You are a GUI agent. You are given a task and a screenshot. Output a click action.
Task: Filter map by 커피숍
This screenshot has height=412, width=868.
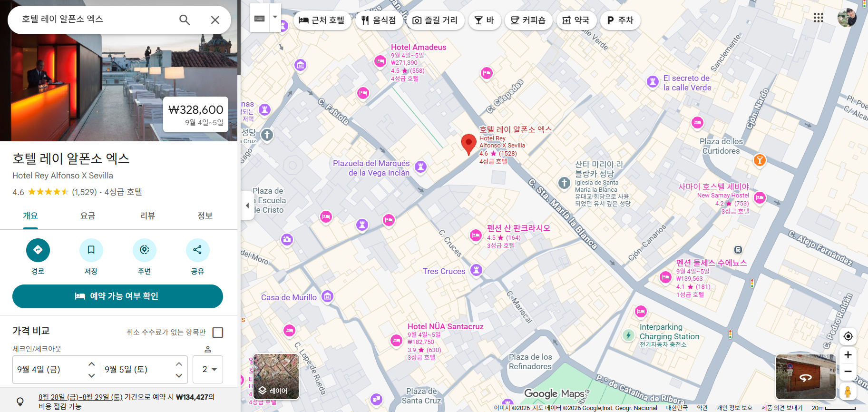click(x=528, y=20)
